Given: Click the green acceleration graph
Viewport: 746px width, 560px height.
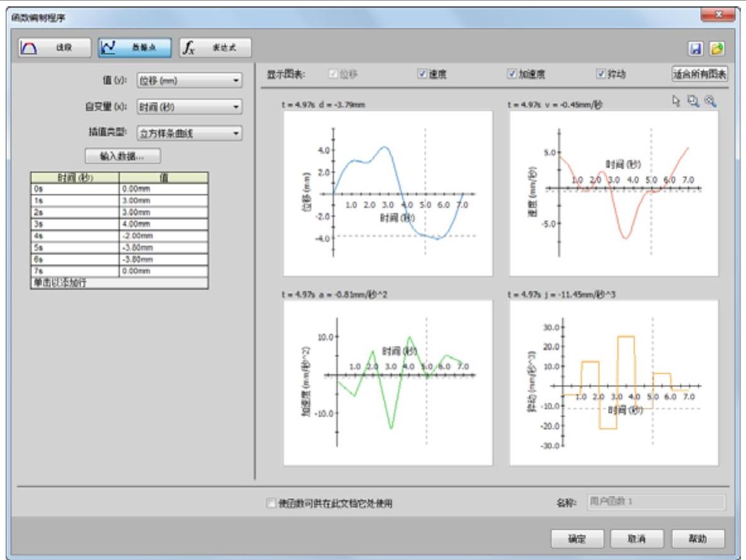Looking at the screenshot, I should [x=387, y=382].
